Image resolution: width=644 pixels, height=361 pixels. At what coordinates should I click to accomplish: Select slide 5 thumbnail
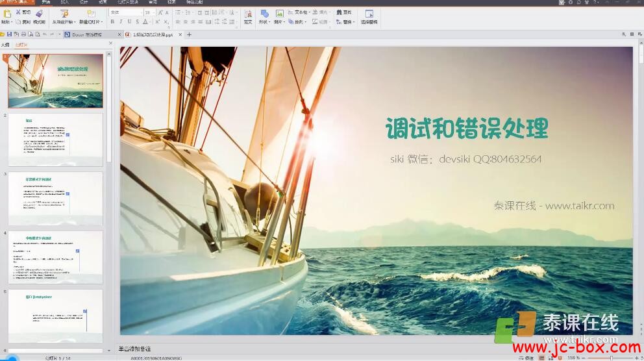pyautogui.click(x=55, y=316)
